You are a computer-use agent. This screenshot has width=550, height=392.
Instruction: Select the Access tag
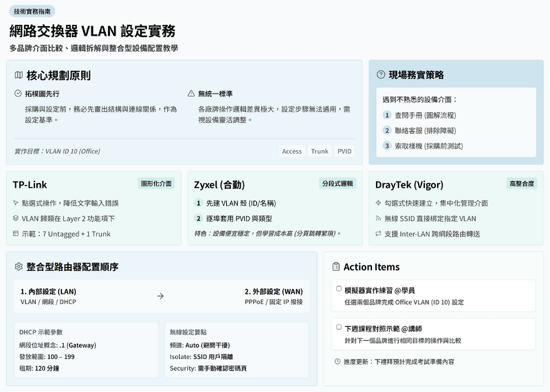point(291,151)
